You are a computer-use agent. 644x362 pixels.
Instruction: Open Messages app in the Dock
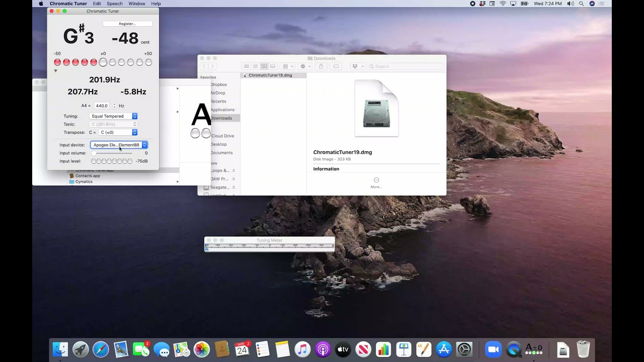point(162,349)
